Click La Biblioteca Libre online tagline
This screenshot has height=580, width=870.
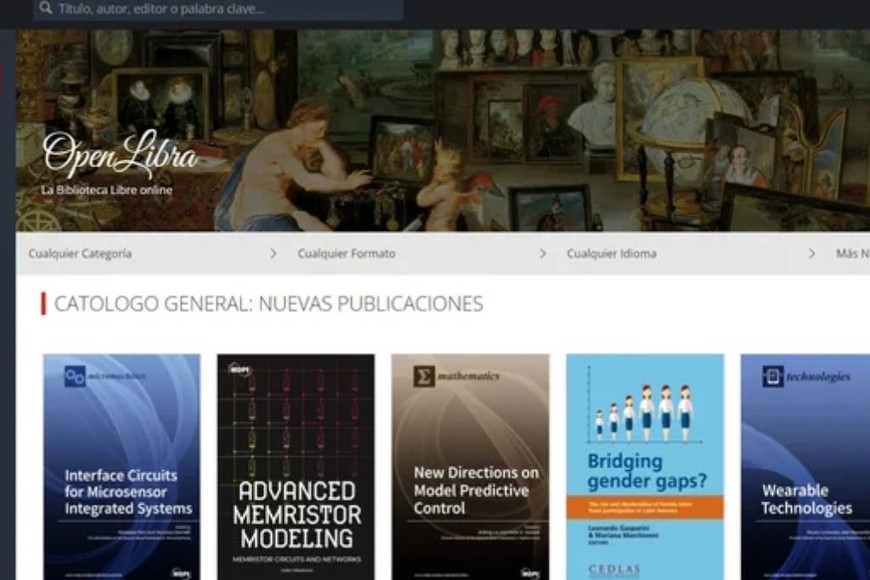[107, 190]
